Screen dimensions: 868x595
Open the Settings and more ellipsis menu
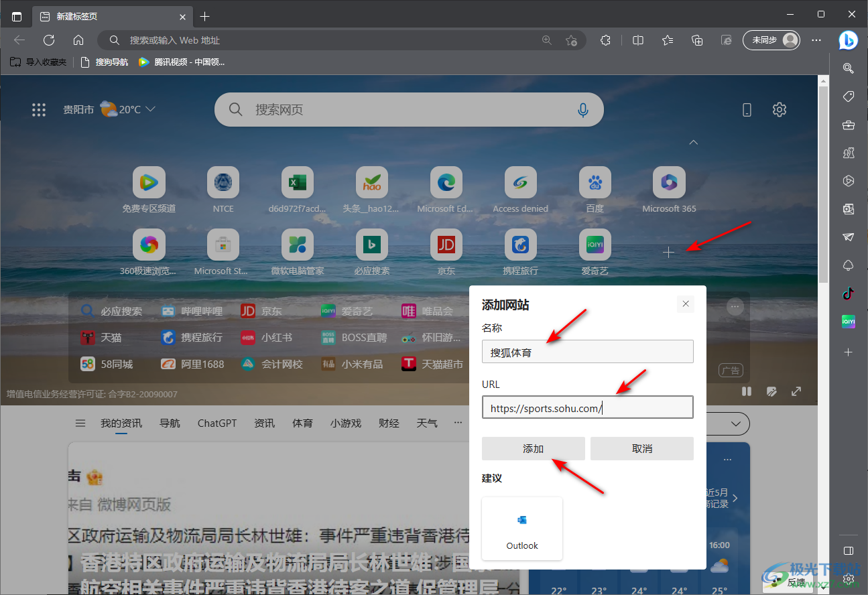[816, 40]
